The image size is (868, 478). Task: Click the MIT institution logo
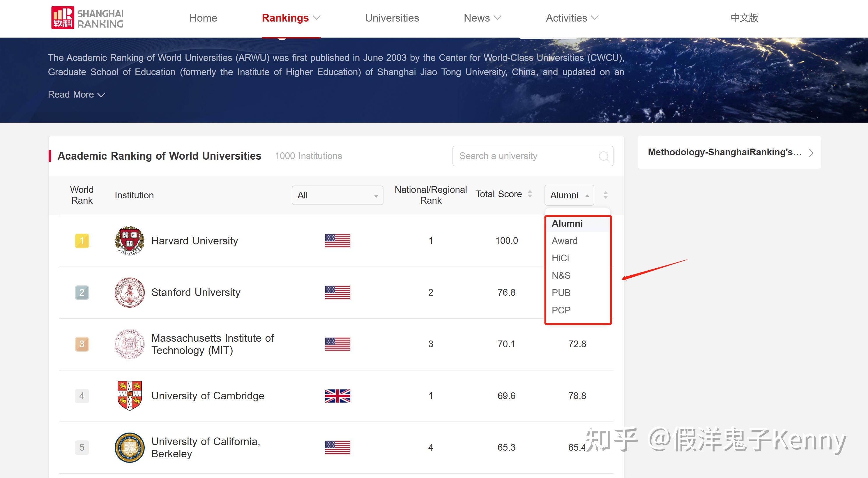[129, 344]
